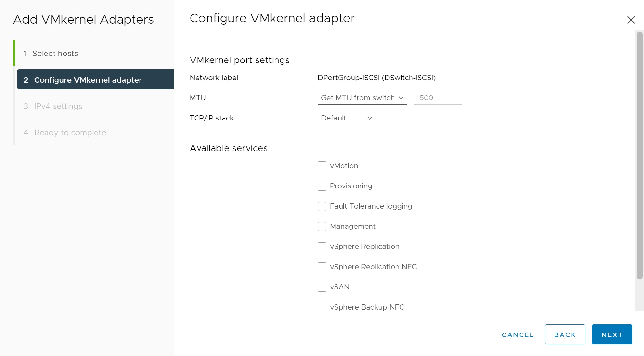Expand the TCP/IP stack Default dropdown
Screen dimensions: 644x356
point(346,118)
